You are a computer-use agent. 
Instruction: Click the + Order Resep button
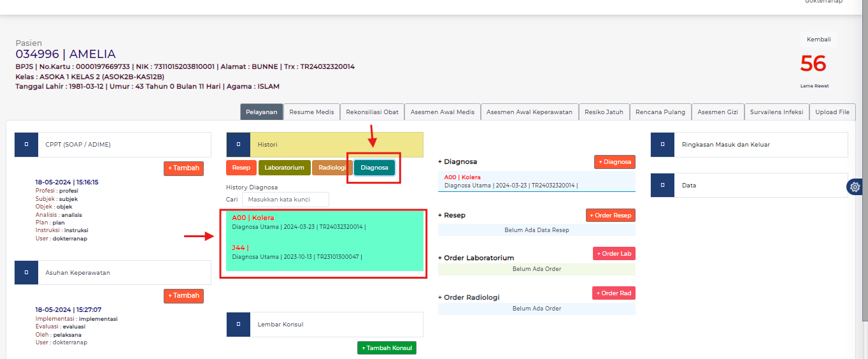pos(610,216)
